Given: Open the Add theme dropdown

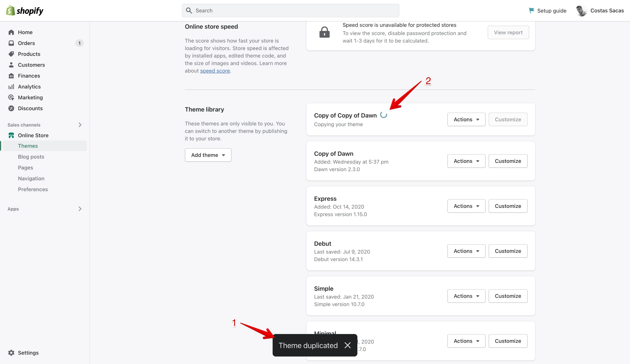Looking at the screenshot, I should click(x=208, y=155).
